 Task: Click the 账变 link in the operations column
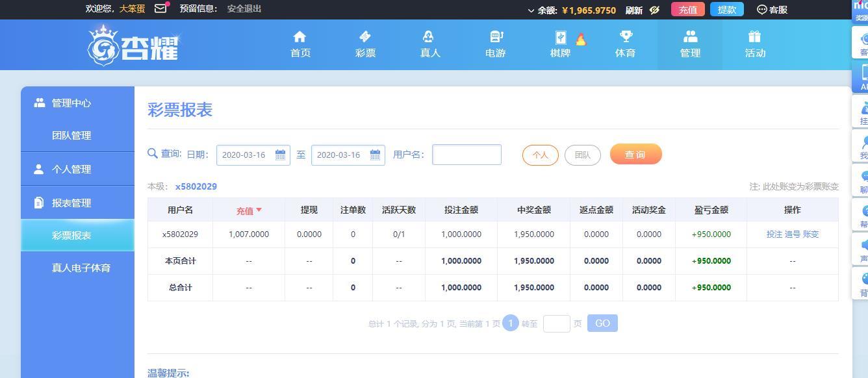[811, 234]
